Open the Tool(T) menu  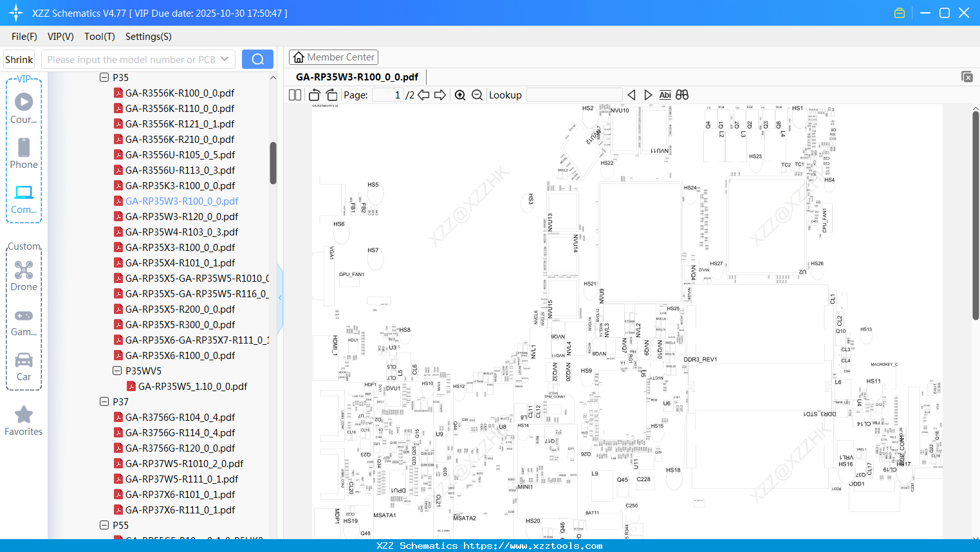100,37
